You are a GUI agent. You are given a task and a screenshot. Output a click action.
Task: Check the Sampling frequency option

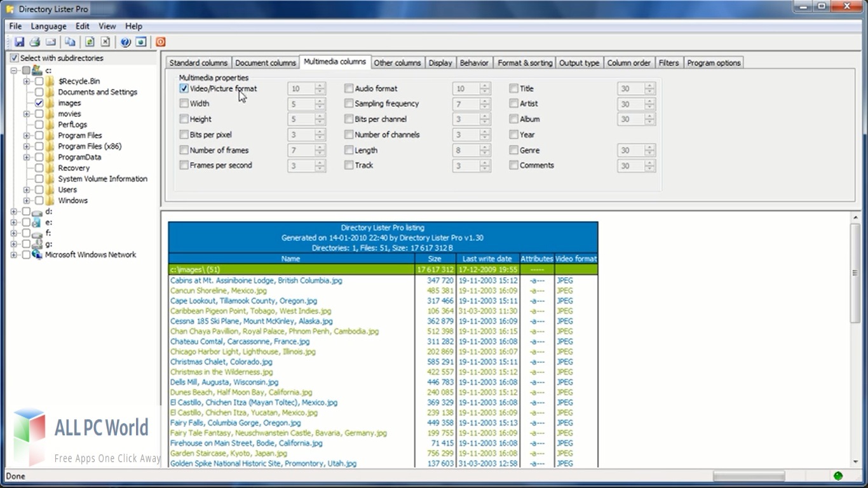coord(349,104)
